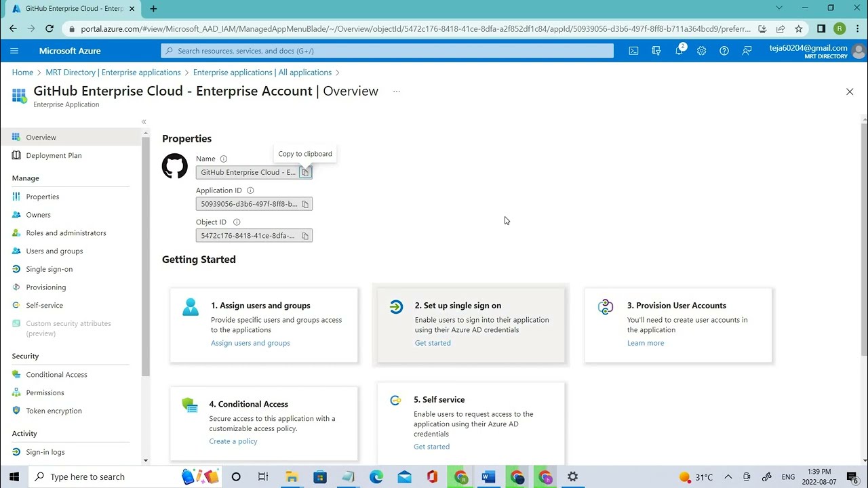This screenshot has width=868, height=488.
Task: Click Get started under Self service
Action: tap(431, 447)
